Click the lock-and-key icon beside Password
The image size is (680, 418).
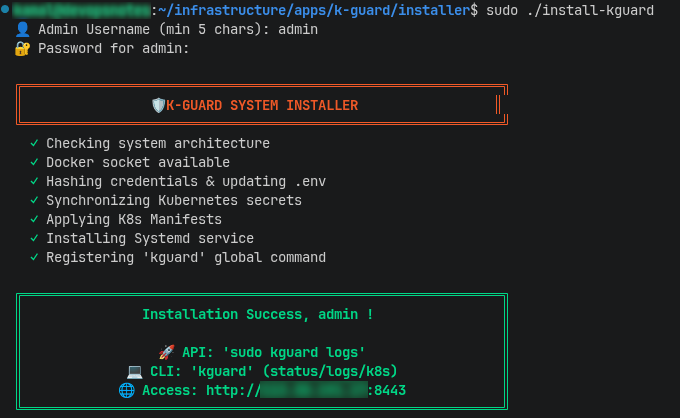pos(23,49)
